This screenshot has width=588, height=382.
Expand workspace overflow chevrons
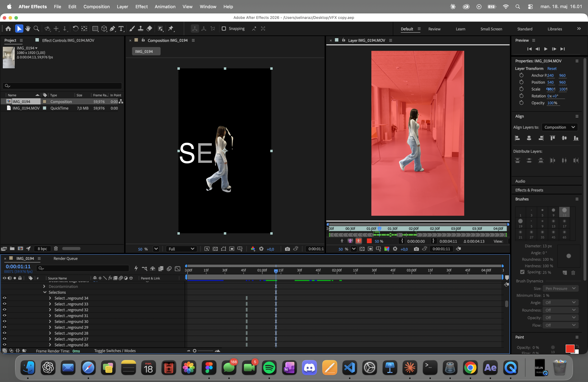coord(579,29)
